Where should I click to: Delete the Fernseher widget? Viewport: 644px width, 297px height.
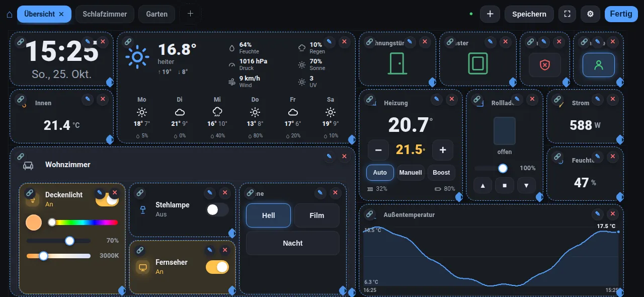[225, 250]
